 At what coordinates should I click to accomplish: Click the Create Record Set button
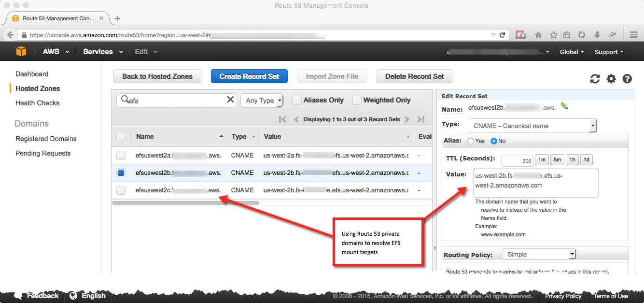(249, 76)
